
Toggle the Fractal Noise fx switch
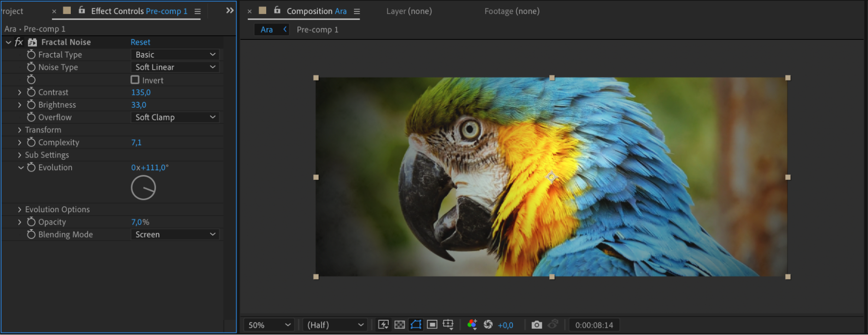tap(19, 42)
